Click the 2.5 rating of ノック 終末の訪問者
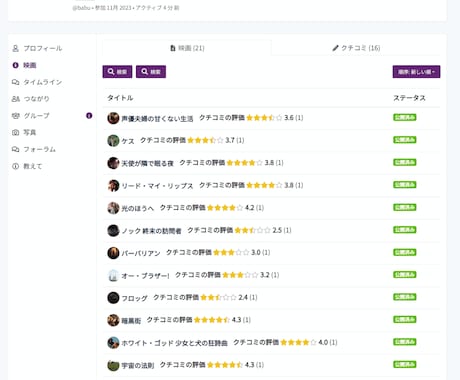This screenshot has height=380, width=460. coord(252,230)
